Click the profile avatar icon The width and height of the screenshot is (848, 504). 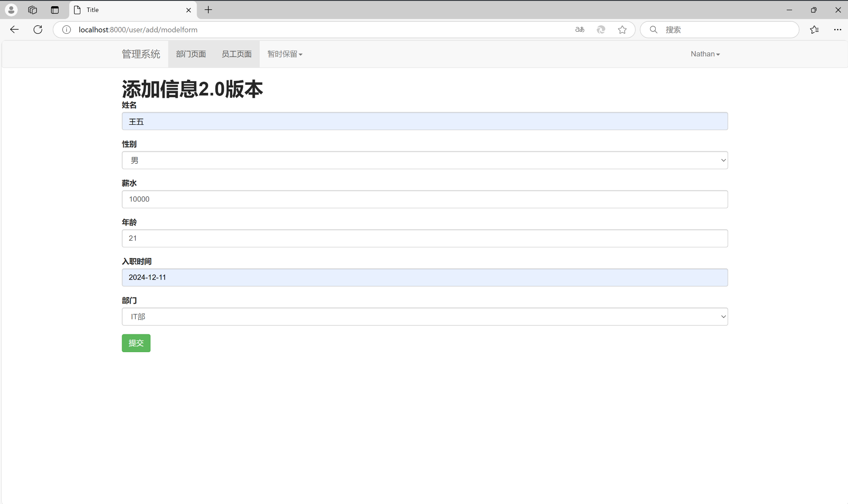(x=12, y=10)
